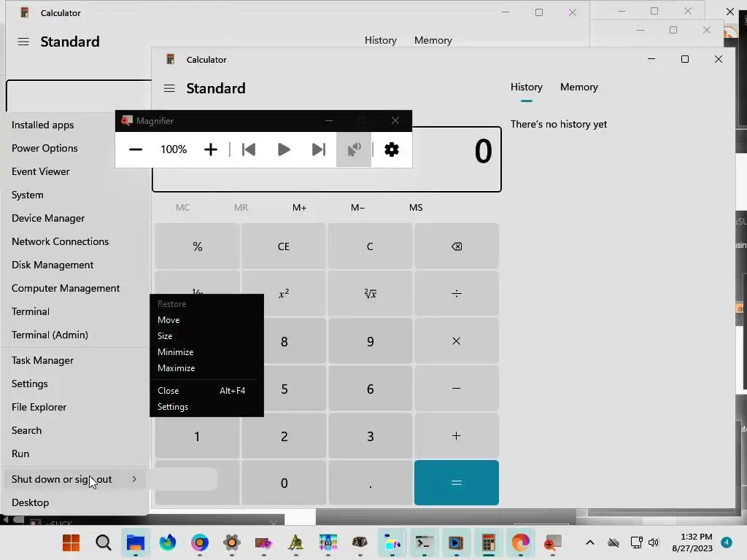Click the subtract operator key

tap(457, 389)
